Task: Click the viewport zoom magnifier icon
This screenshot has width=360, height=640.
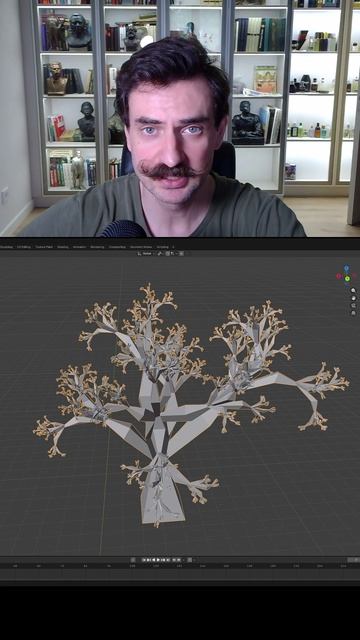Action: coord(353,290)
